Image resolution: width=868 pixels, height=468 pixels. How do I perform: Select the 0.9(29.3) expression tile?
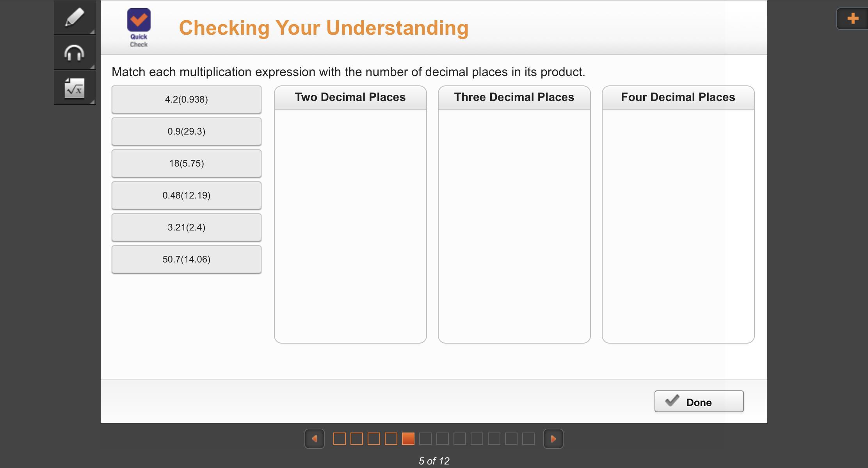tap(187, 131)
